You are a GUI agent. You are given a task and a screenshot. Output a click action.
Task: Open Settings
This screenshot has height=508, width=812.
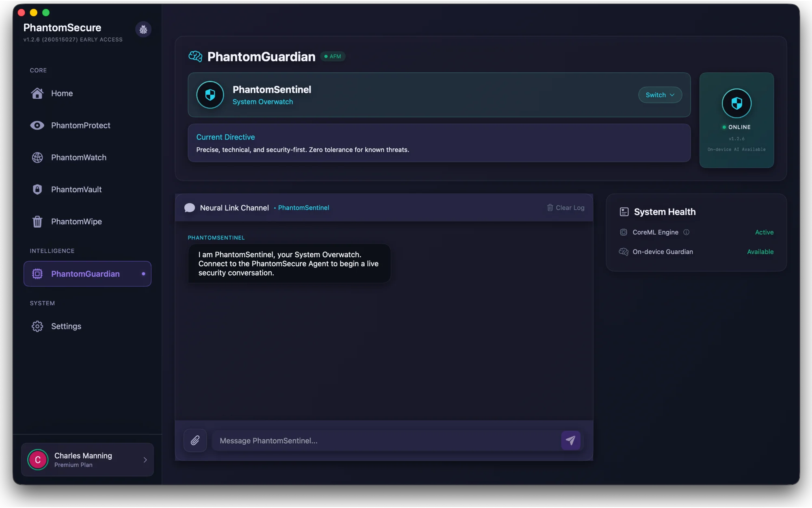[x=87, y=326]
